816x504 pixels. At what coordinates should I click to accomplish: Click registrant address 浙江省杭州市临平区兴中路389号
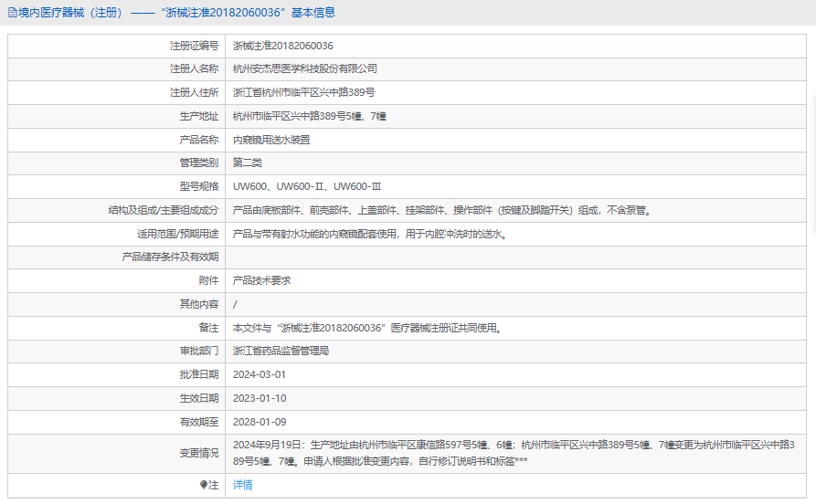303,92
